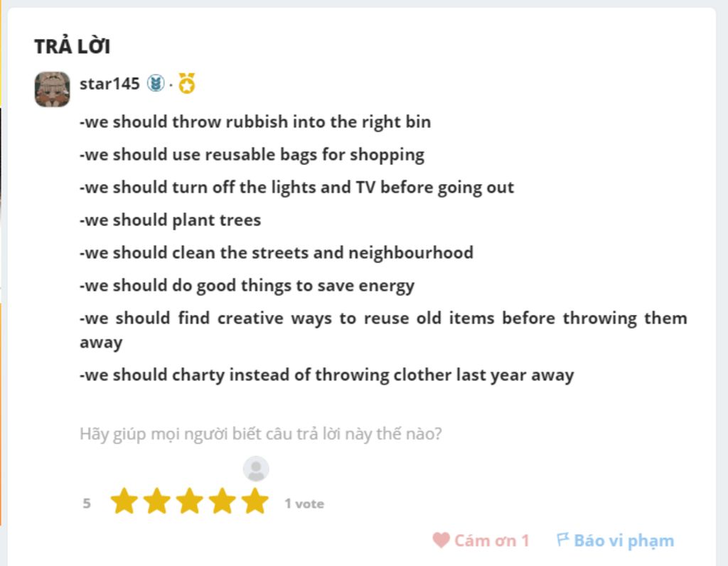Rate answer with fourth star
The height and width of the screenshot is (566, 728).
223,501
